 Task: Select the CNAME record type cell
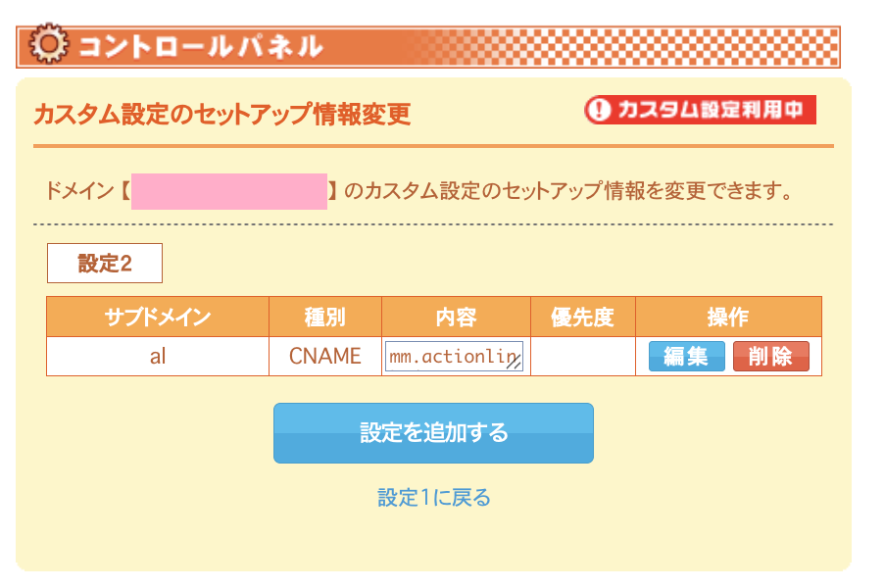(x=325, y=357)
